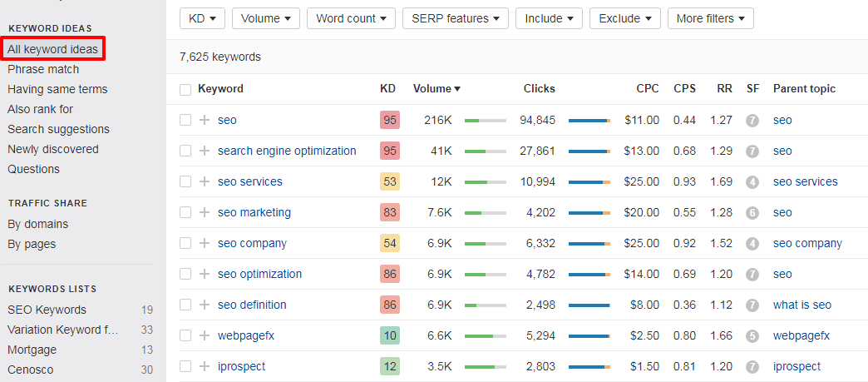This screenshot has height=382, width=868.
Task: Open SF badge for 'search engine optimization'
Action: [x=752, y=151]
